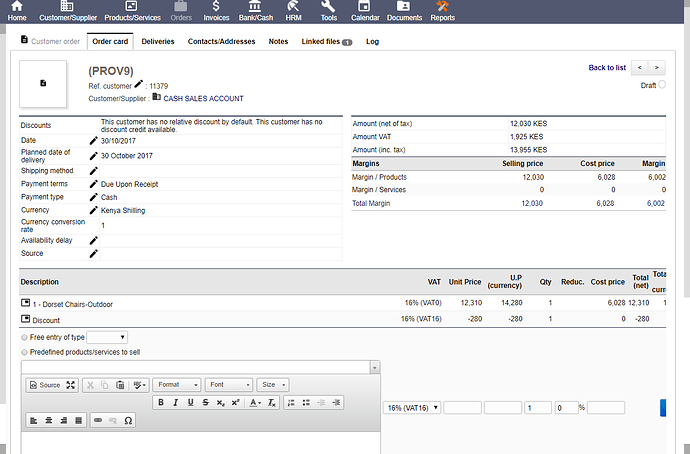Open Products/Services module

click(x=132, y=11)
